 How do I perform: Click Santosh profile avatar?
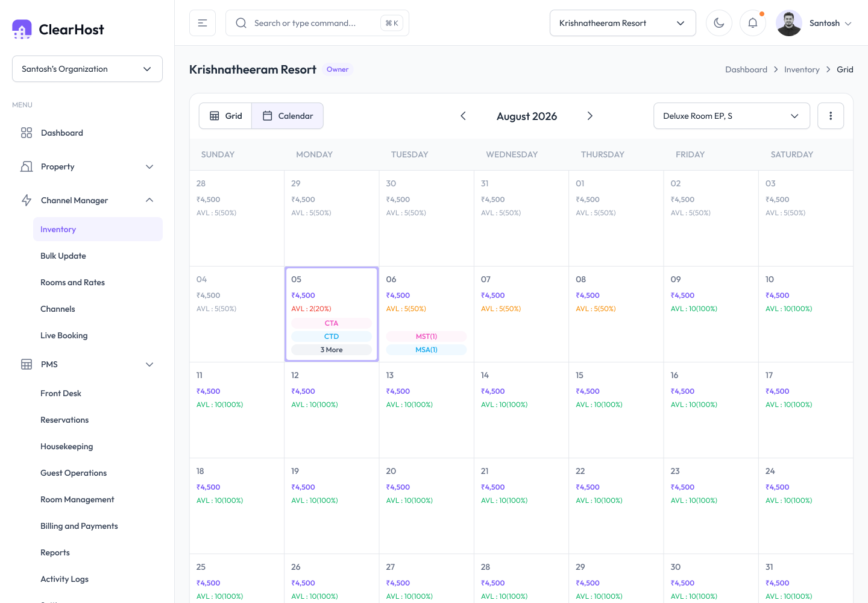click(x=789, y=23)
